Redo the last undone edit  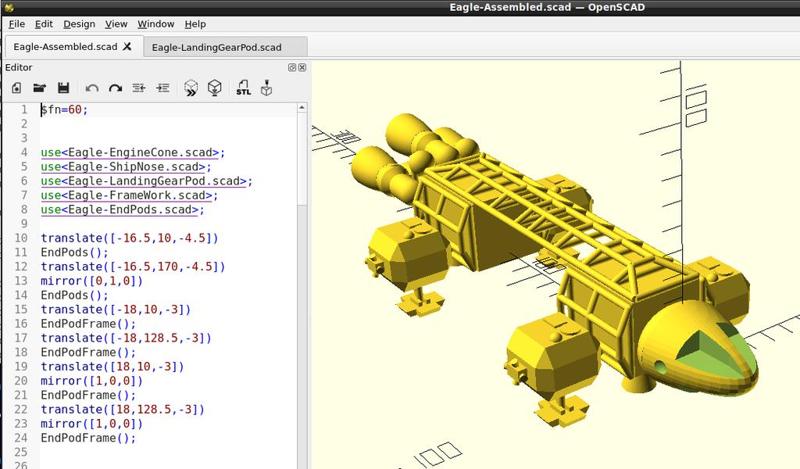click(x=115, y=89)
